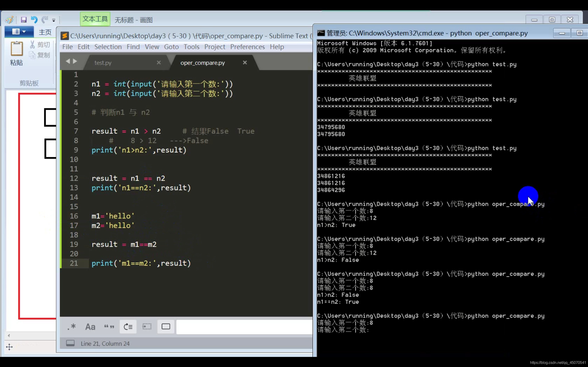Toggle regular expression search in find bar
Image resolution: width=588 pixels, height=367 pixels.
71,327
